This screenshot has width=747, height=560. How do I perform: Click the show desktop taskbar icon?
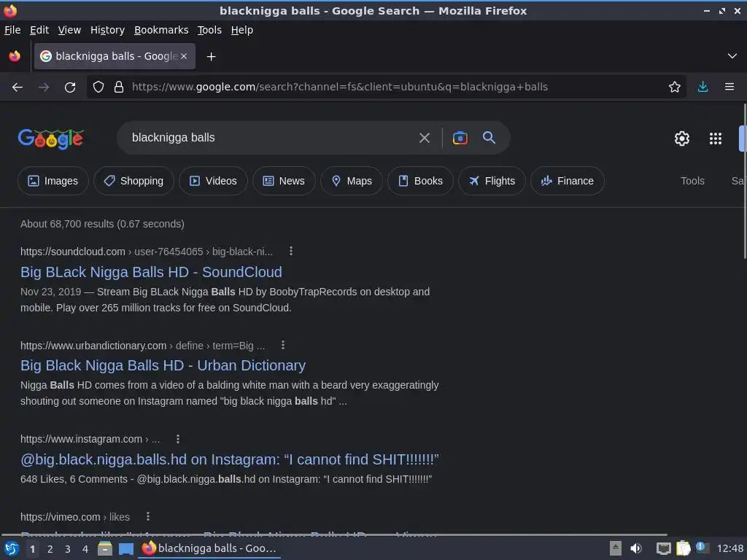tap(125, 549)
